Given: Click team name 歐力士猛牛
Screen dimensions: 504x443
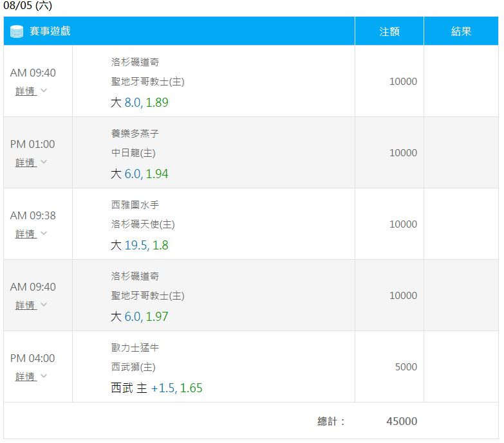Looking at the screenshot, I should 135,347.
